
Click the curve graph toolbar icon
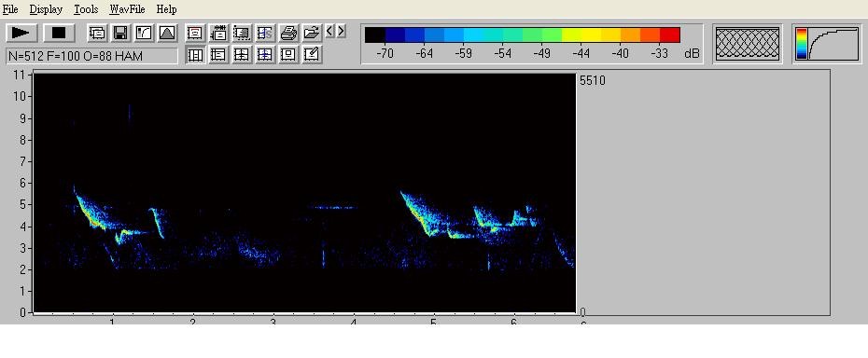point(144,34)
